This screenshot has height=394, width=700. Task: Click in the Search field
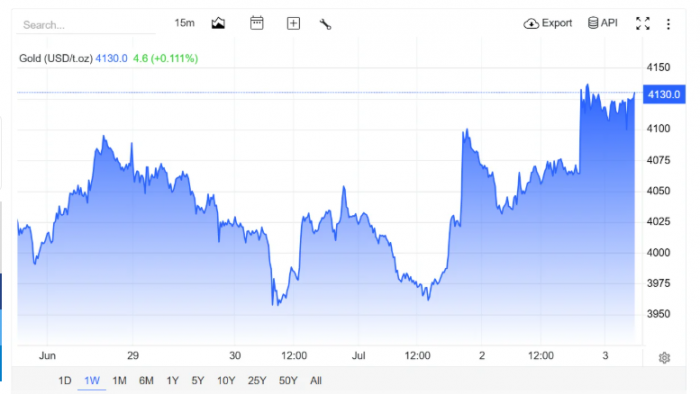[x=86, y=25]
